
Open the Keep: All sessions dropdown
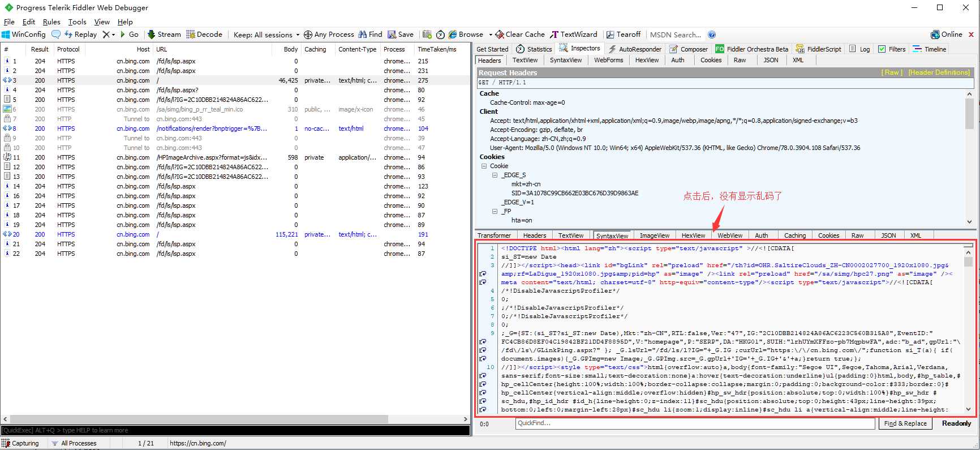tap(266, 35)
